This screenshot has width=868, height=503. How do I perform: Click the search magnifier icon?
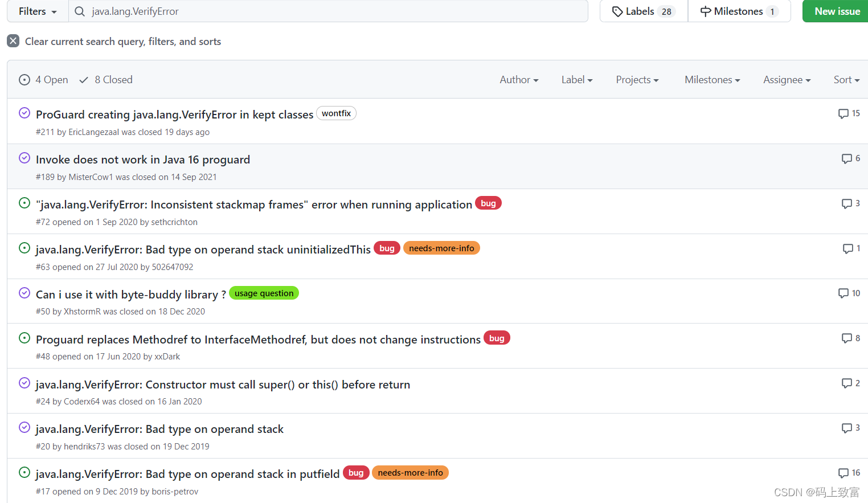pos(80,11)
